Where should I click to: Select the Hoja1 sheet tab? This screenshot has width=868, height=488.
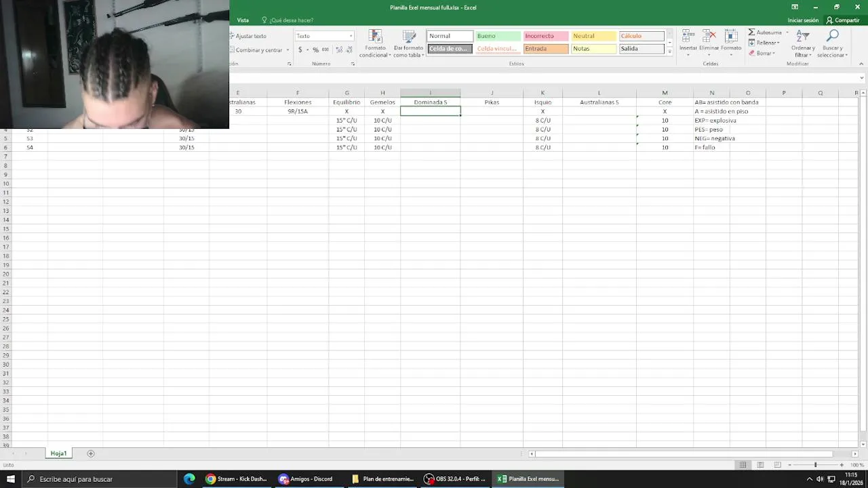(x=59, y=453)
